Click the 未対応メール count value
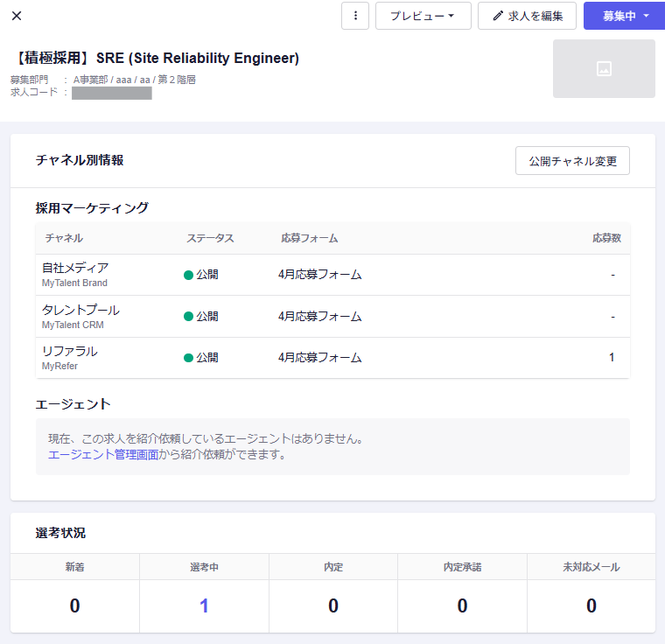The image size is (665, 644). pos(591,605)
